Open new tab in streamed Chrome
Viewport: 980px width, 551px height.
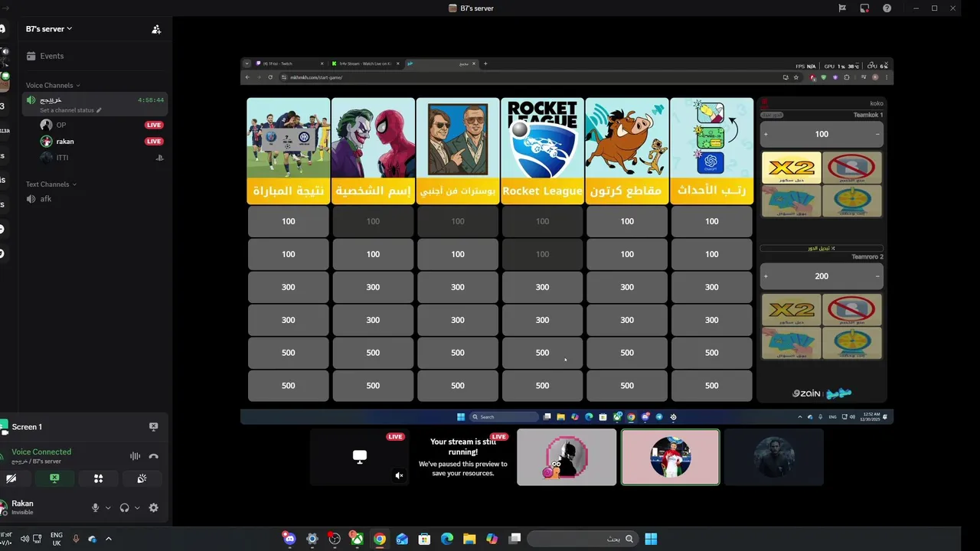485,64
